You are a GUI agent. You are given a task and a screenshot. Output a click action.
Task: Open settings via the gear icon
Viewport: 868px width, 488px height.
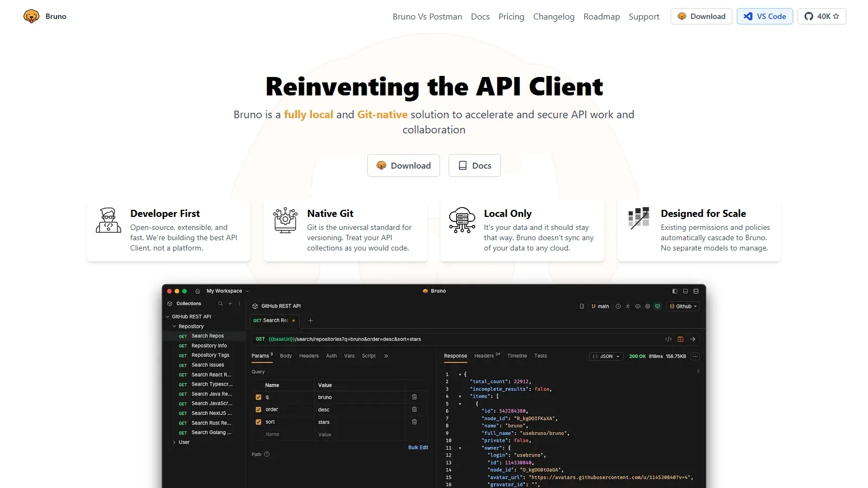coord(648,306)
